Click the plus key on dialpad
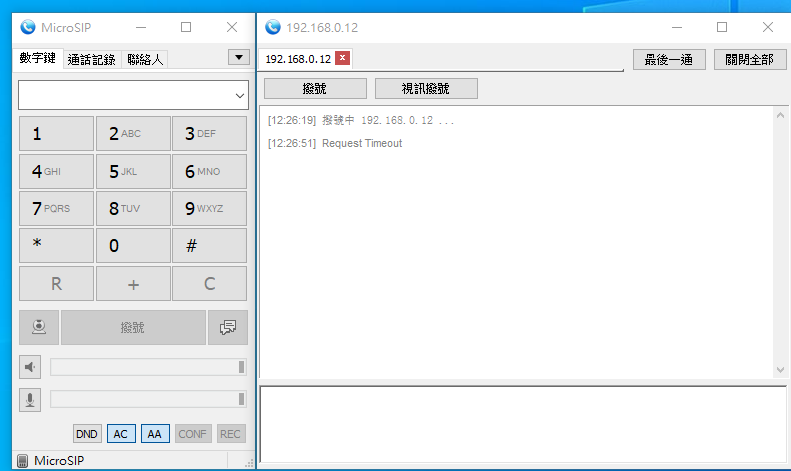This screenshot has width=791, height=471. pyautogui.click(x=133, y=283)
